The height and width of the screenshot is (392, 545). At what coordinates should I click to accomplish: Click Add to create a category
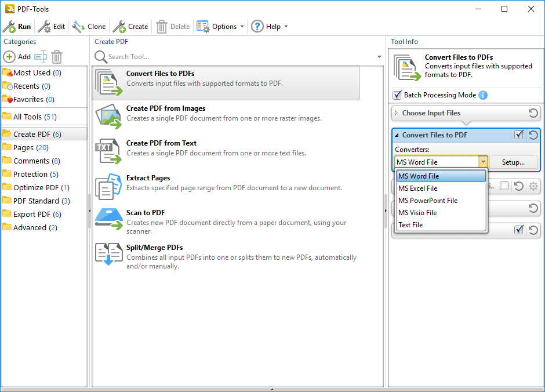tap(17, 57)
